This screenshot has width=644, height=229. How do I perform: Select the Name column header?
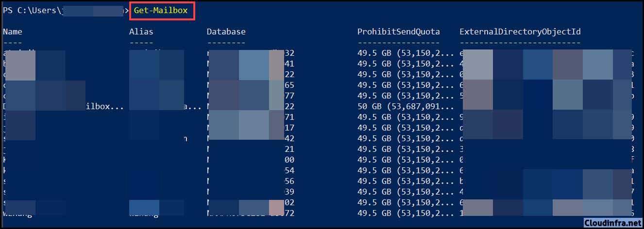click(12, 32)
